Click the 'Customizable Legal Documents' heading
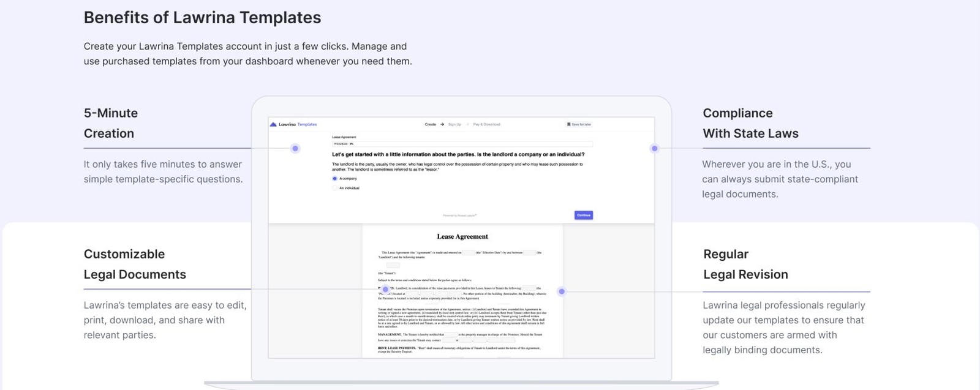This screenshot has height=390, width=980. [135, 264]
